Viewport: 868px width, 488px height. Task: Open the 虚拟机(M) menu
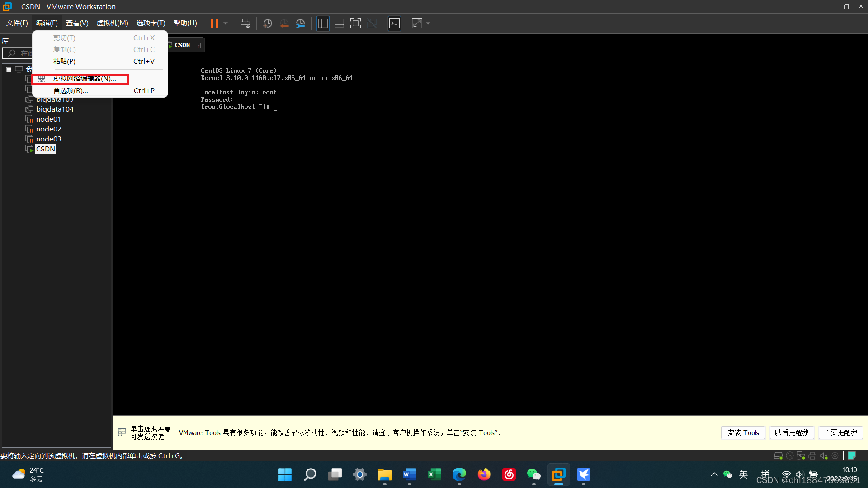pyautogui.click(x=112, y=23)
